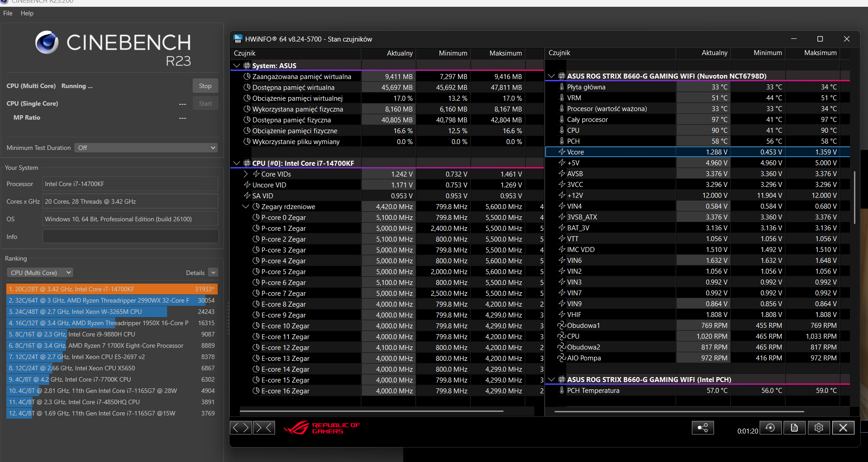
Task: Click the ranking Details dropdown arrow
Action: click(x=213, y=272)
